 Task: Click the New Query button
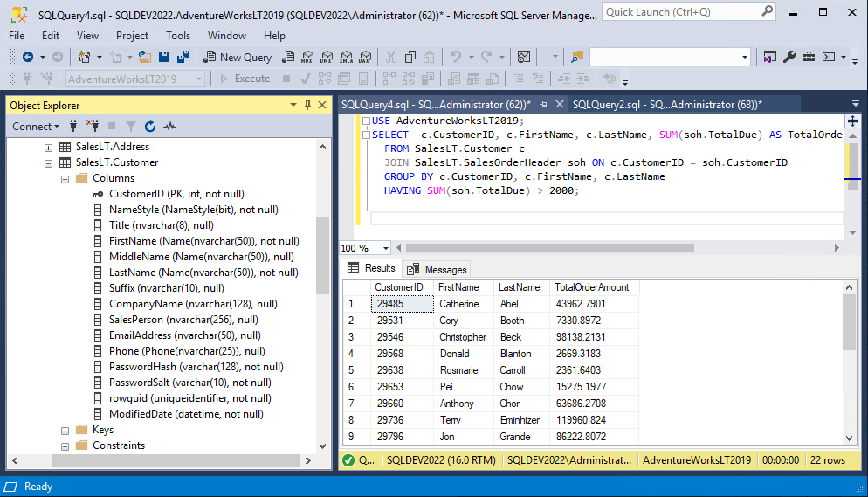click(238, 57)
